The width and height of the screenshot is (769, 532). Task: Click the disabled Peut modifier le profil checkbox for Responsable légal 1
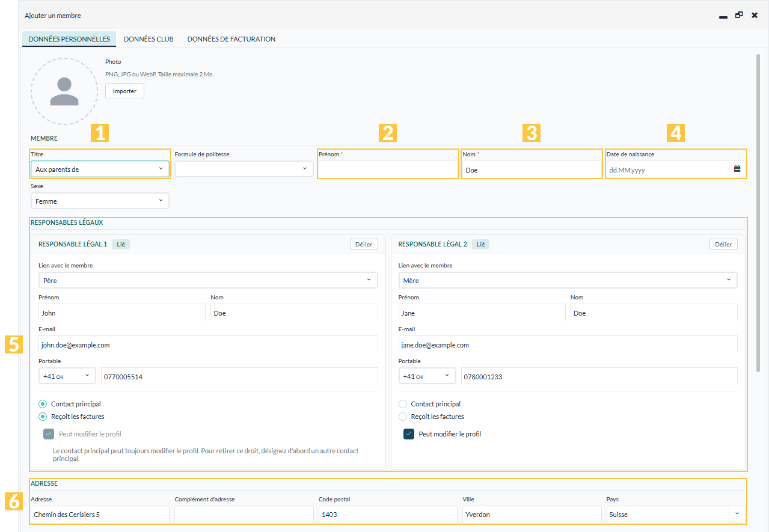click(x=49, y=434)
